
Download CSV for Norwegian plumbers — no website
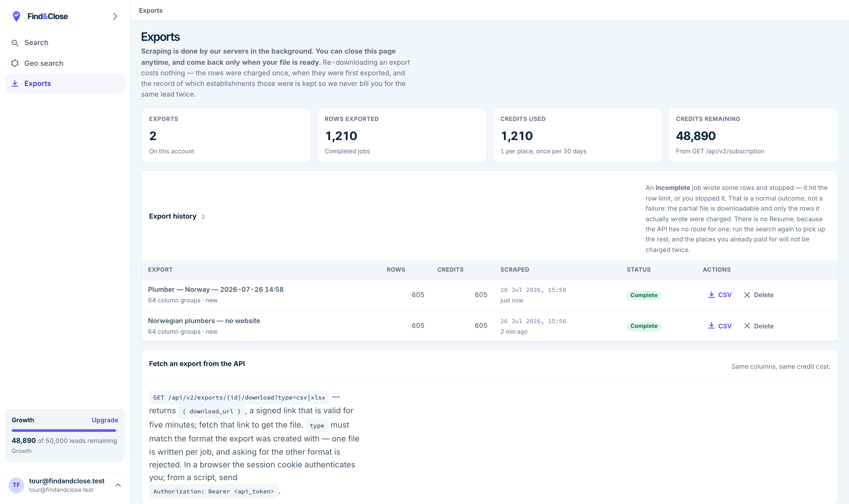tap(720, 326)
